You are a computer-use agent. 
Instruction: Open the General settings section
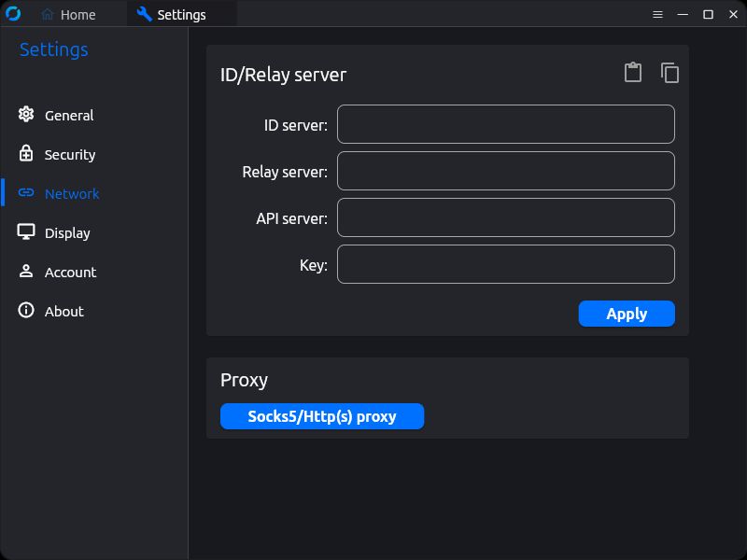(x=26, y=114)
